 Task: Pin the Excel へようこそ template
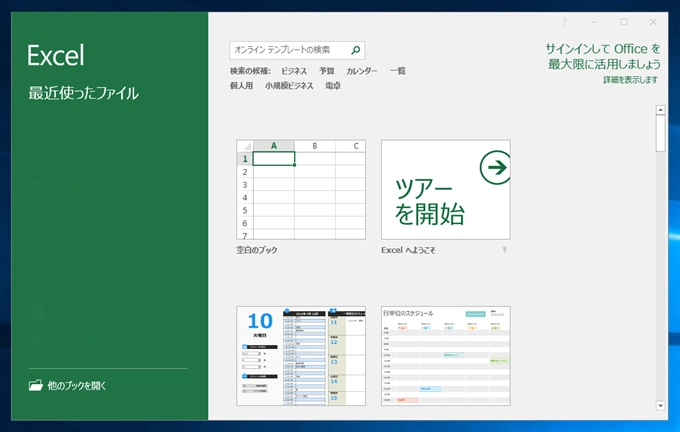point(504,250)
